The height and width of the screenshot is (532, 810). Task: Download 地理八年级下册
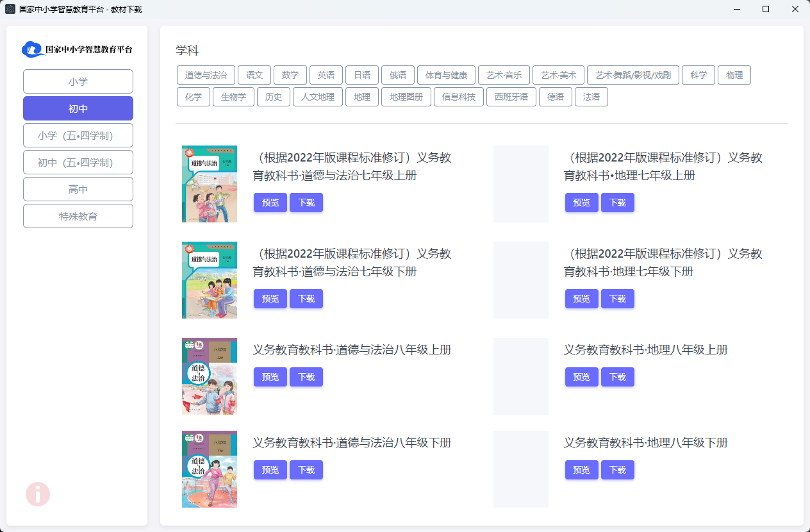(618, 470)
